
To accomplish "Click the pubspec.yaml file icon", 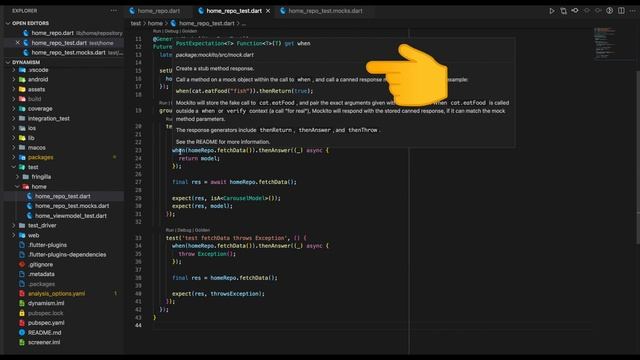I will 22,323.
